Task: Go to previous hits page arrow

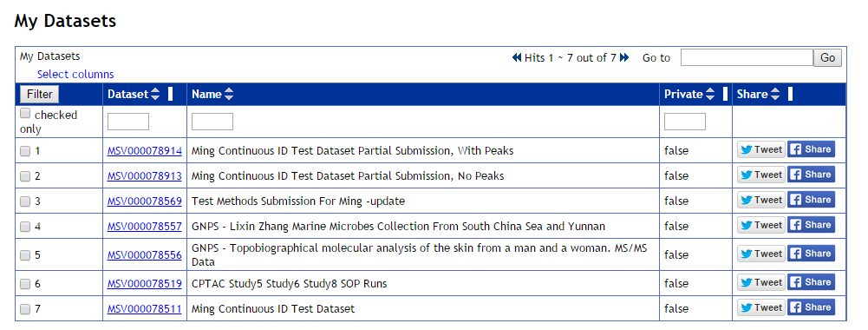Action: point(517,57)
